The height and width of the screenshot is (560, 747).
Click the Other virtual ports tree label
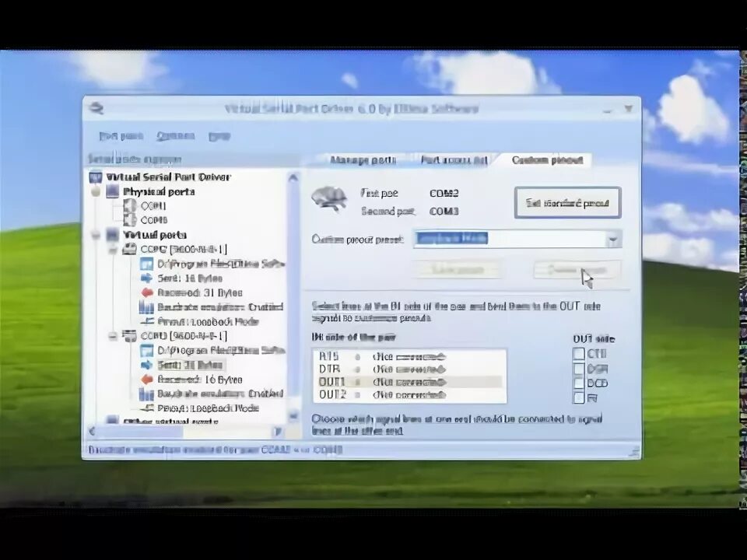click(170, 422)
